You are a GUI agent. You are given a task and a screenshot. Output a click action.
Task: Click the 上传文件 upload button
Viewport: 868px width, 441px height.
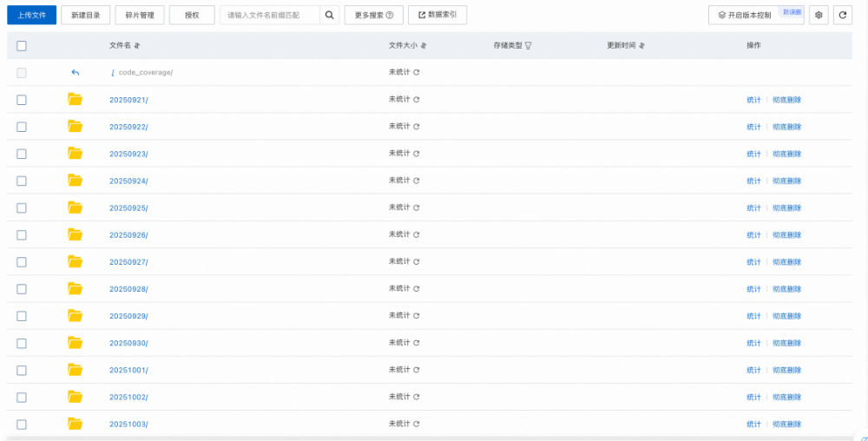(31, 15)
